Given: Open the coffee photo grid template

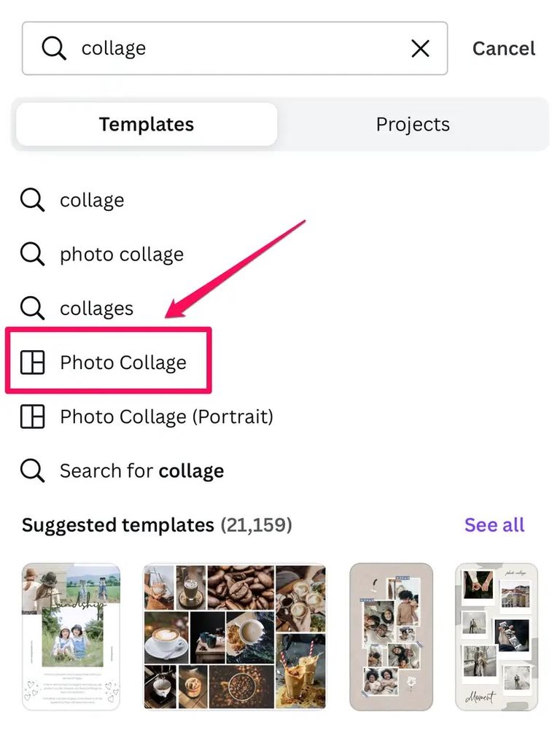Looking at the screenshot, I should [x=235, y=636].
